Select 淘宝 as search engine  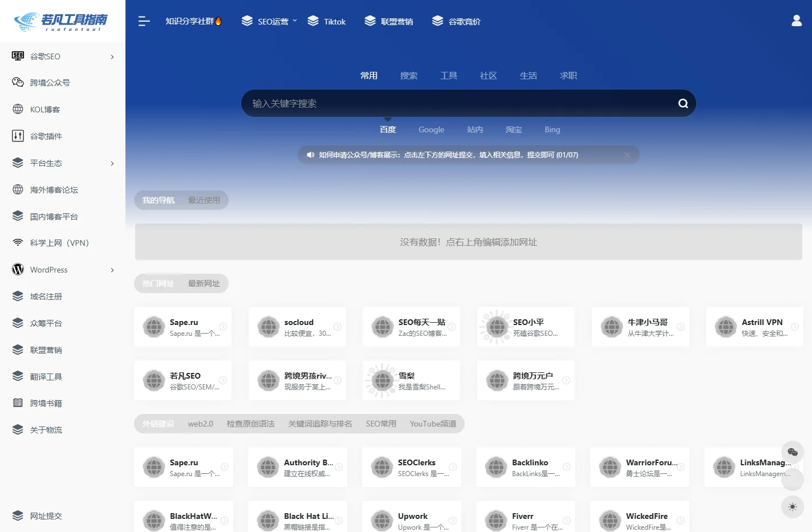coord(514,130)
